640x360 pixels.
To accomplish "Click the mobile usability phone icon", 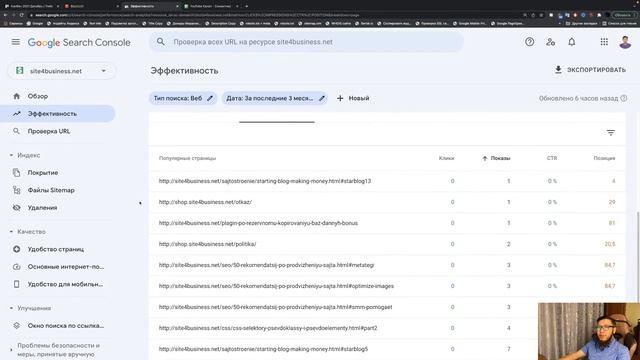I will pos(16,284).
